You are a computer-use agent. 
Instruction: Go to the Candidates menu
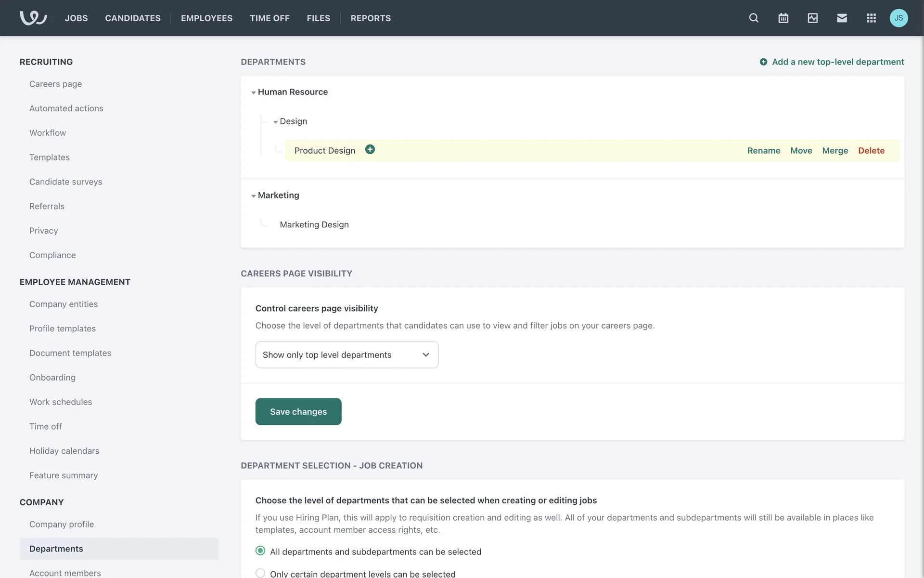tap(133, 18)
